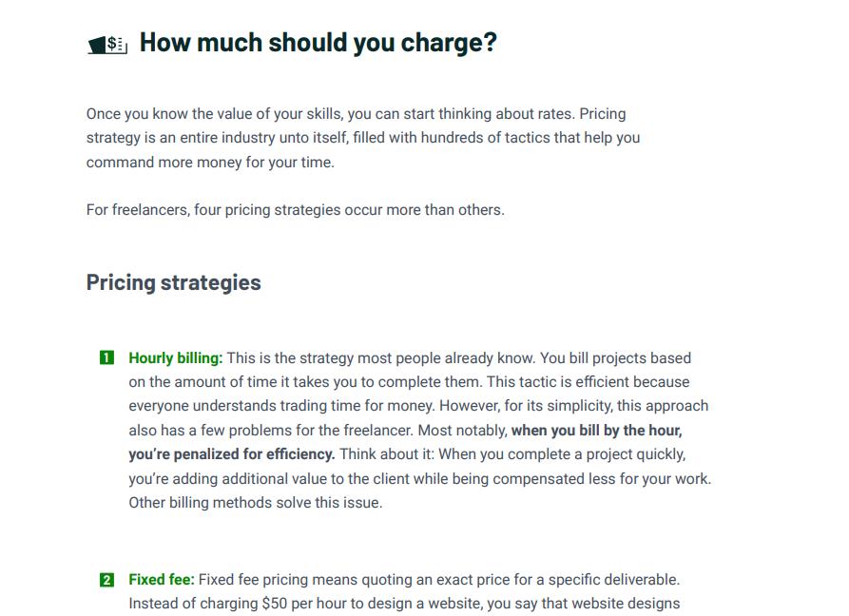
Task: Click the sentence "For freelancers, four pricing strategies"
Action: 295,210
